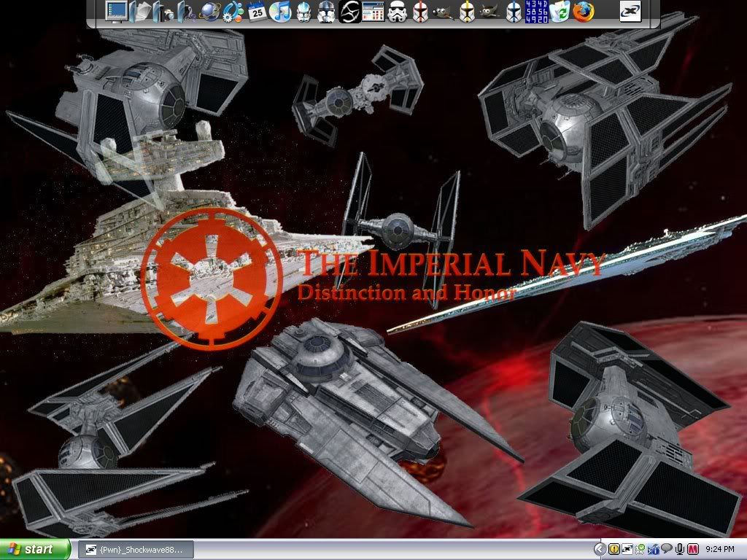Open the blue digital numbers grid icon
This screenshot has width=747, height=560.
coord(536,12)
